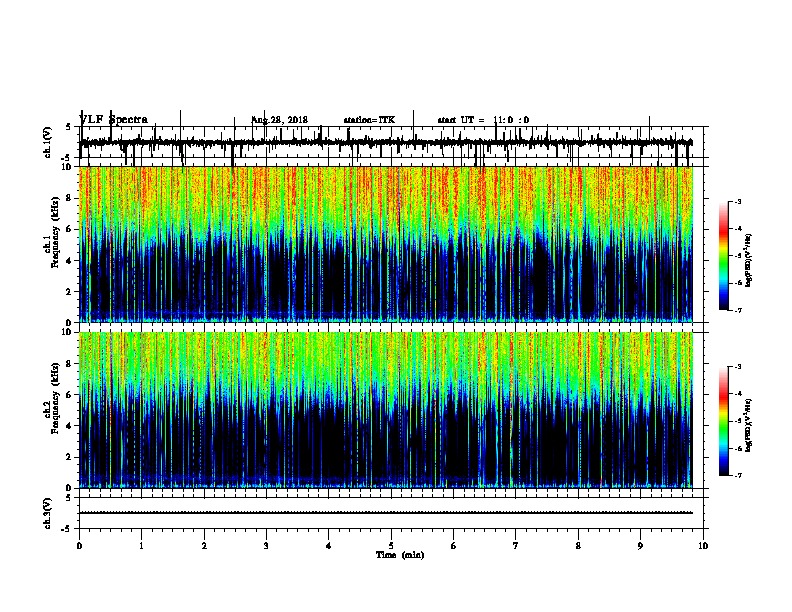Click the "station=ITK" header label
The image size is (792, 612).
[x=369, y=120]
